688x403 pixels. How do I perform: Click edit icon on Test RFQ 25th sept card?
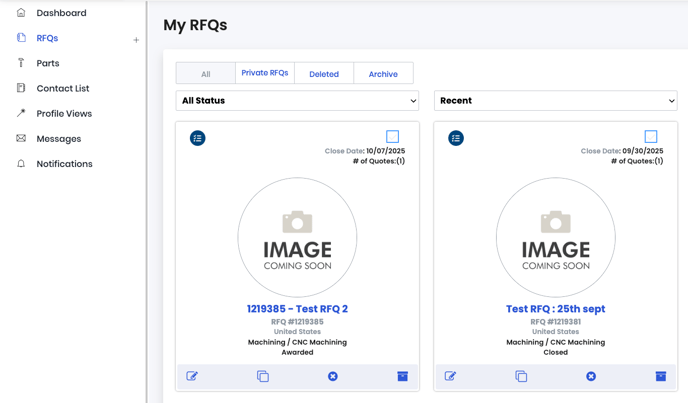(450, 376)
